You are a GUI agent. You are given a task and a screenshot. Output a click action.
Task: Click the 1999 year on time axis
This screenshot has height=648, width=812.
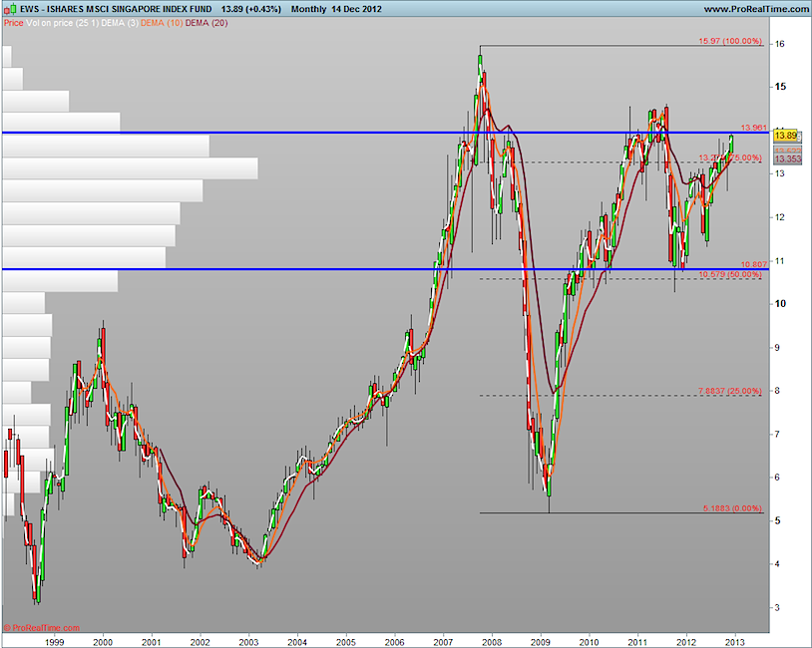click(x=55, y=642)
